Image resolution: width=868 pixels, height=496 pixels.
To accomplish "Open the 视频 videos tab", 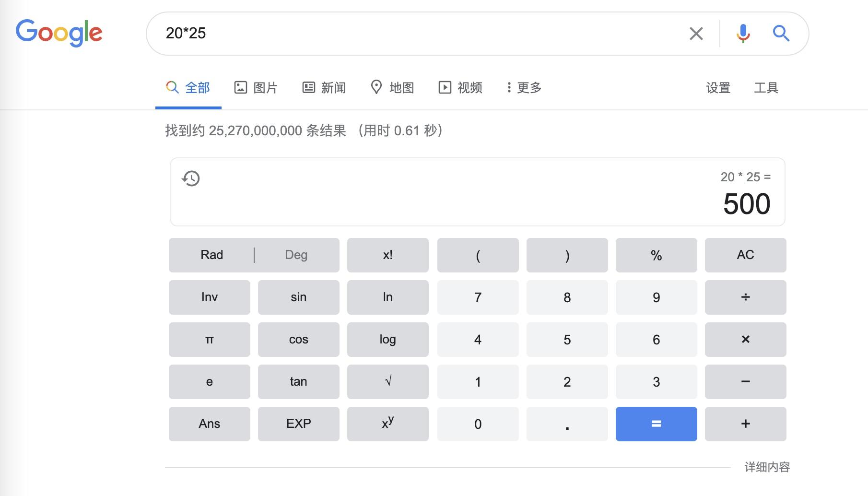I will pyautogui.click(x=460, y=88).
